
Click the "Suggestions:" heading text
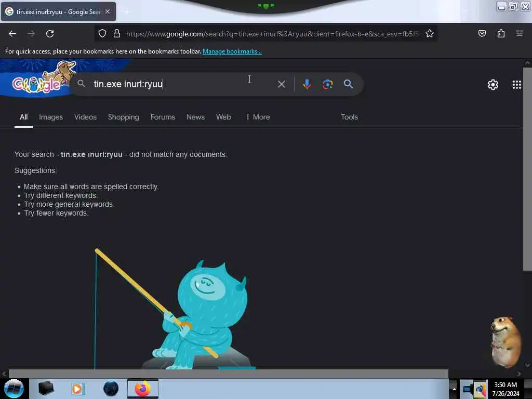click(x=36, y=170)
